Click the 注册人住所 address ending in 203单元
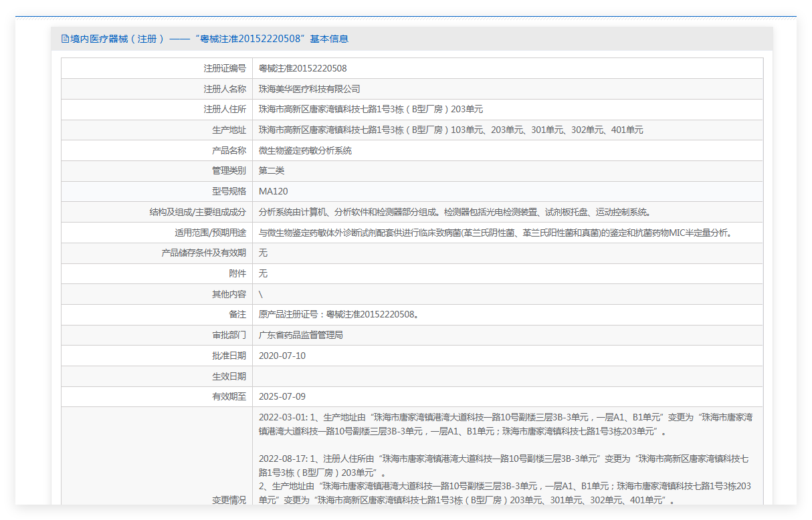The image size is (812, 520). [371, 110]
